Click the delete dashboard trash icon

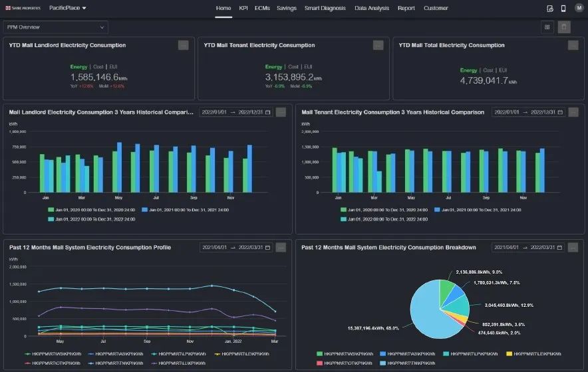point(564,27)
